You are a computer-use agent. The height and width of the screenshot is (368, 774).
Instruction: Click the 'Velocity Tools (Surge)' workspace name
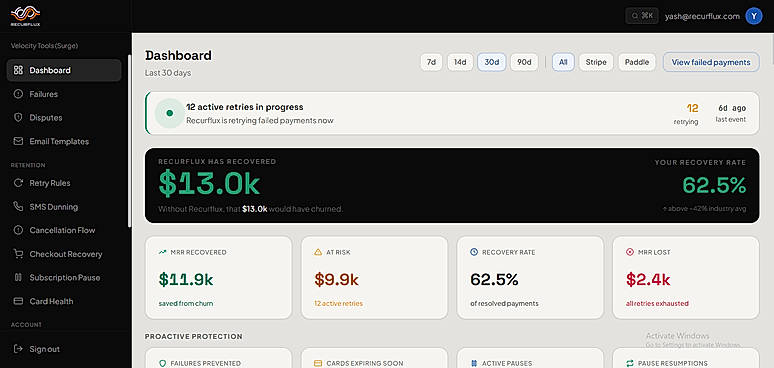click(x=44, y=46)
